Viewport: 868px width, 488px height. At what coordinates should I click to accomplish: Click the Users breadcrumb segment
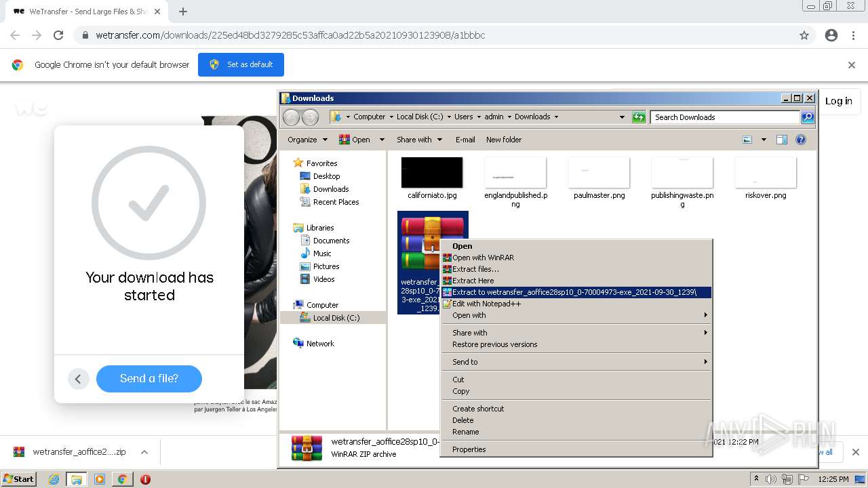click(x=463, y=117)
